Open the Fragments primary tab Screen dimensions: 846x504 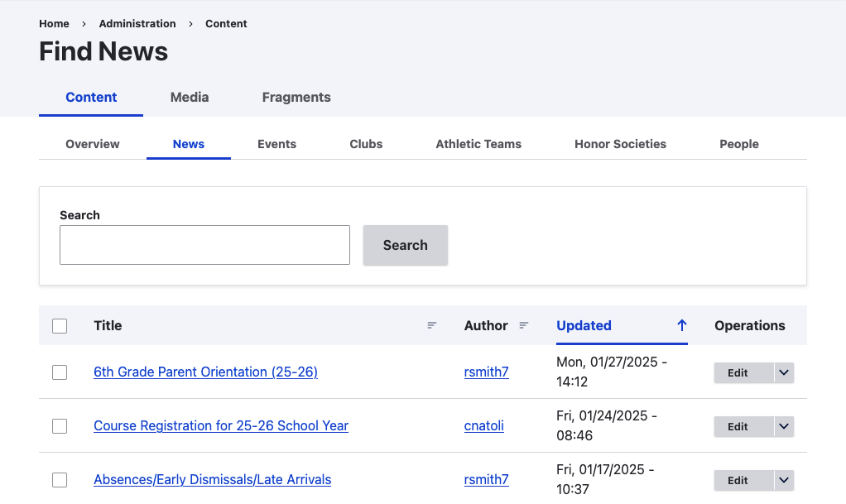click(x=296, y=97)
